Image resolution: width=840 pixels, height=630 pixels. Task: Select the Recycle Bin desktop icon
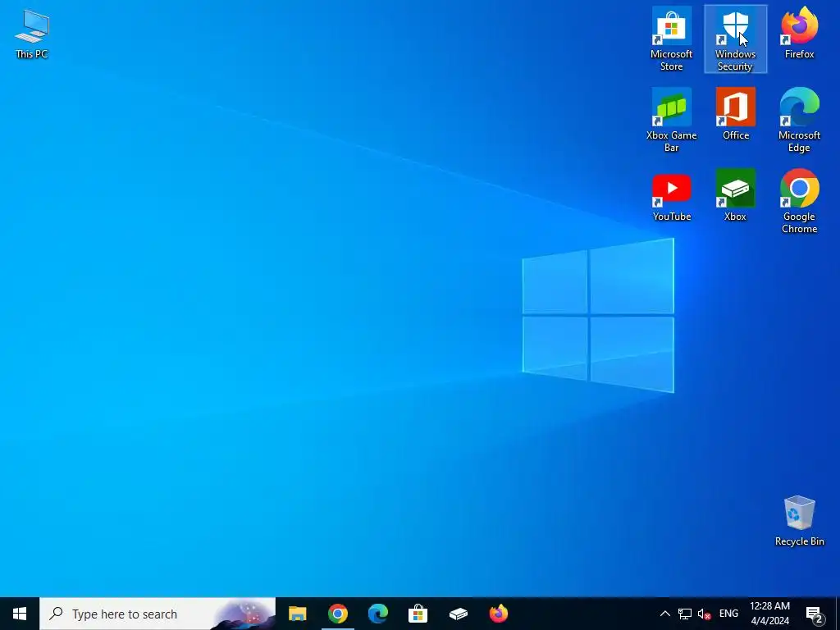tap(799, 521)
